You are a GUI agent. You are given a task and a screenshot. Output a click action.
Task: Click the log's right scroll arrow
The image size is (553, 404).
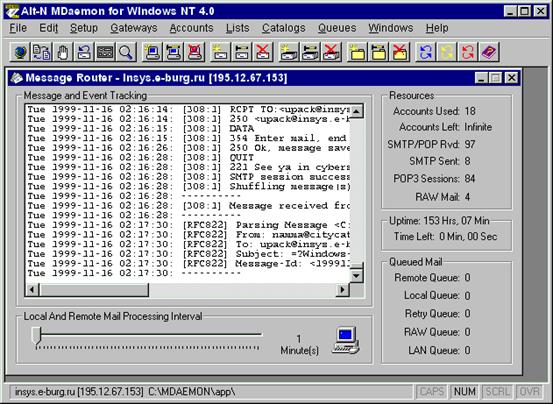click(342, 290)
